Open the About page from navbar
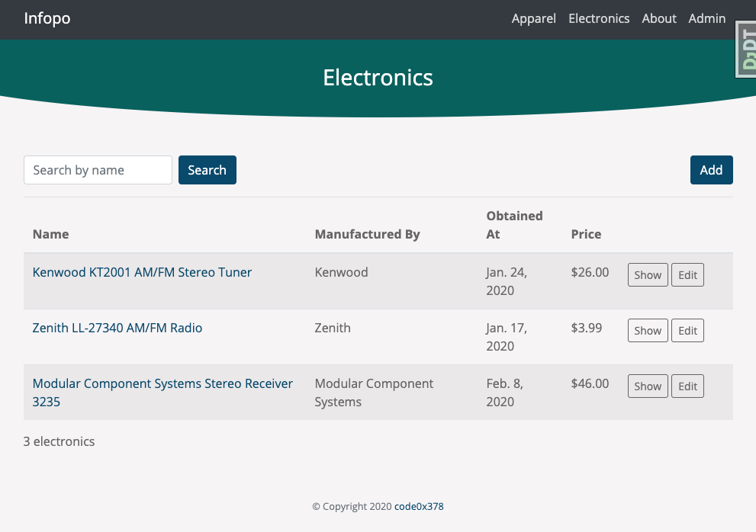This screenshot has height=532, width=756. 659,18
